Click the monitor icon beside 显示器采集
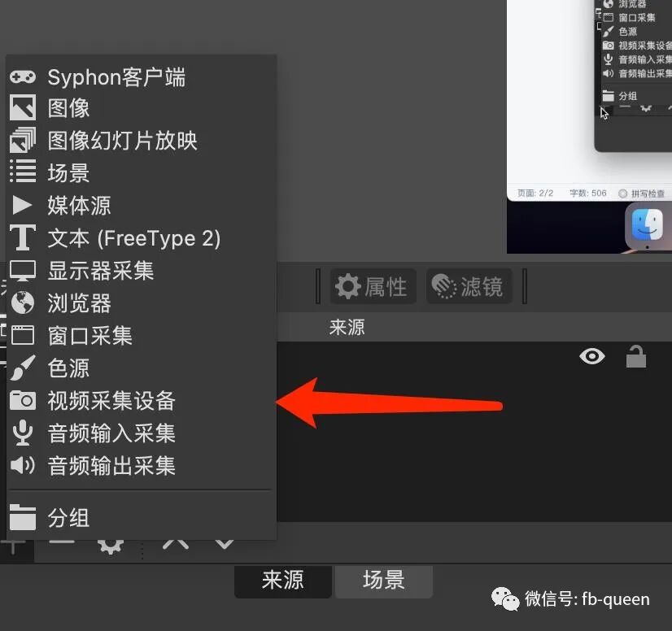 tap(23, 271)
